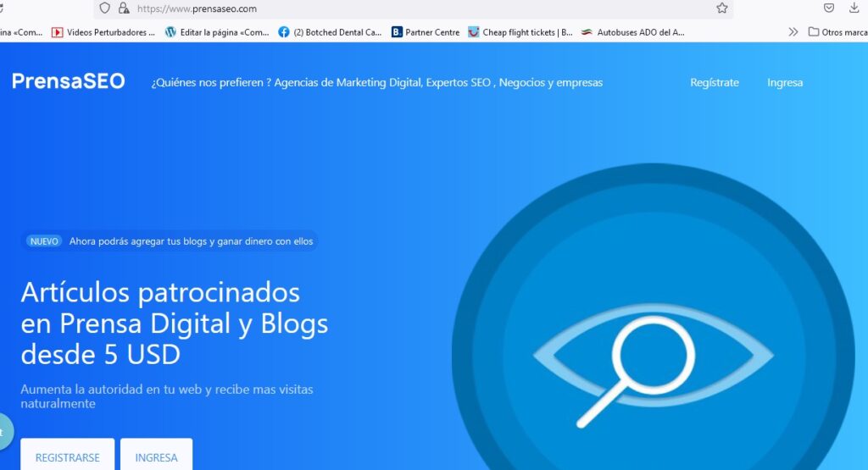Open the Botched Dental Ca... Facebook bookmark
Viewport: 868px width, 470px height.
[x=330, y=32]
